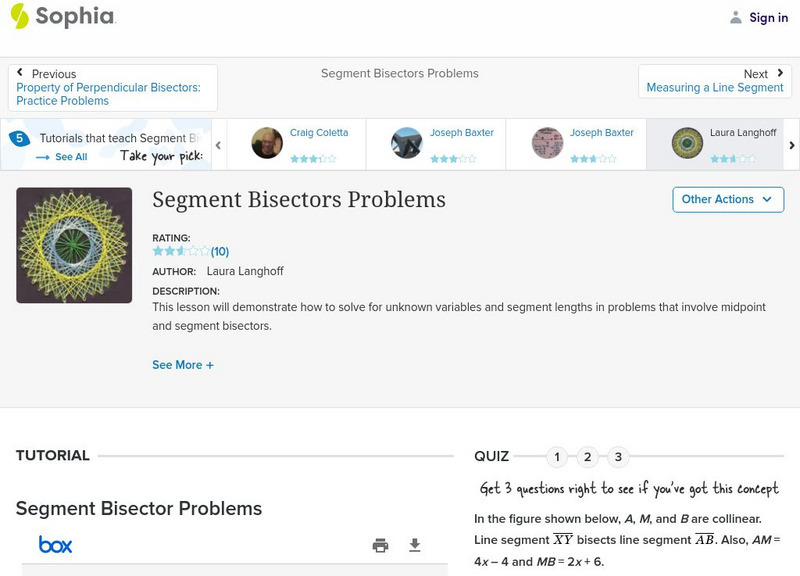Screen dimensions: 800x576
Task: Print the tutorial document
Action: tap(380, 545)
